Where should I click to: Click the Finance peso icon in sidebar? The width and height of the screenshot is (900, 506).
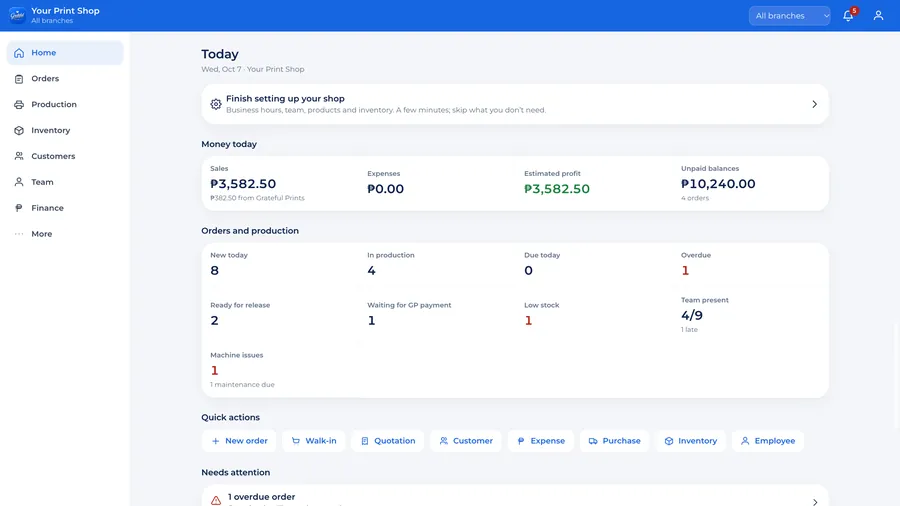tap(19, 208)
